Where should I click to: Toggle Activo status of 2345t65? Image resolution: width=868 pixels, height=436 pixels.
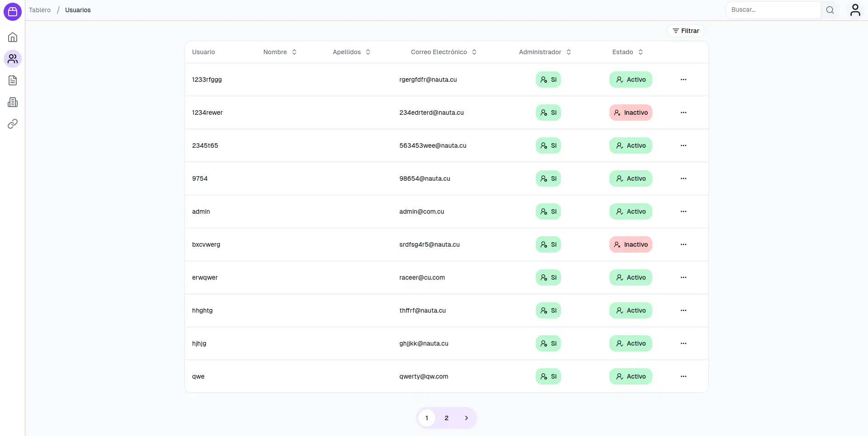pyautogui.click(x=631, y=145)
